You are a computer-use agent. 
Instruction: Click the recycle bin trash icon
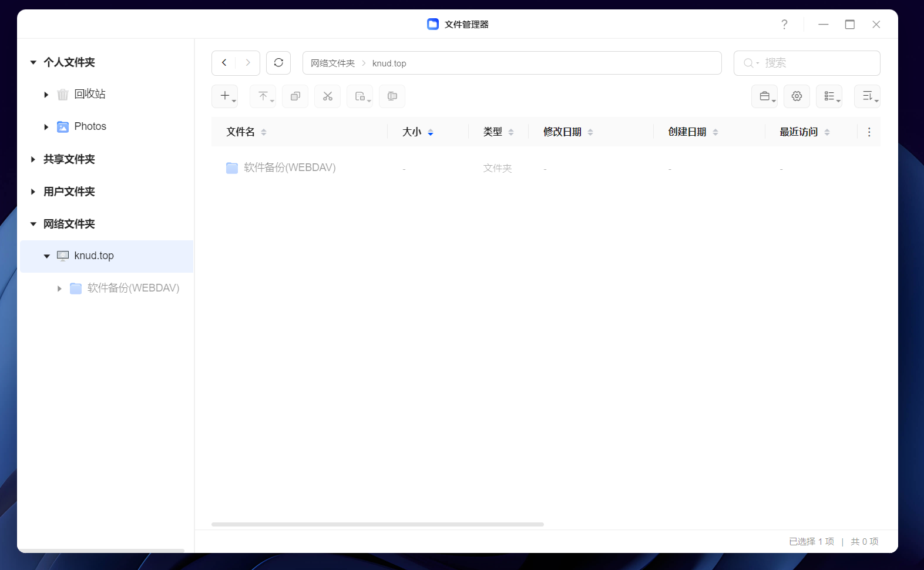coord(63,94)
